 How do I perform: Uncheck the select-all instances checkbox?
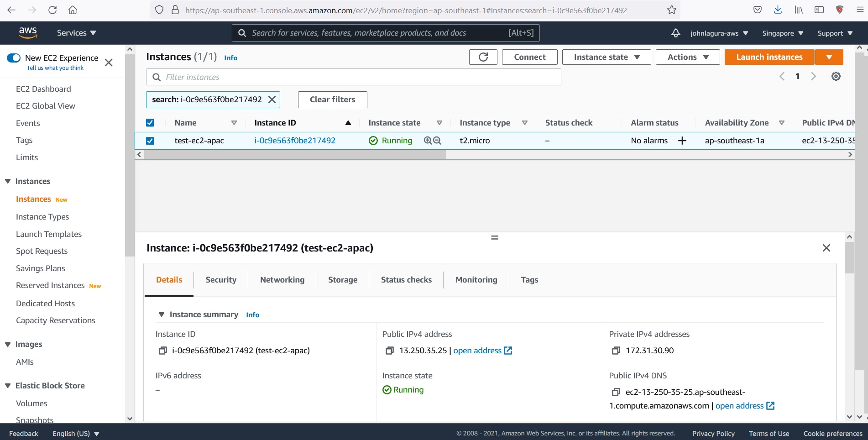tap(150, 122)
